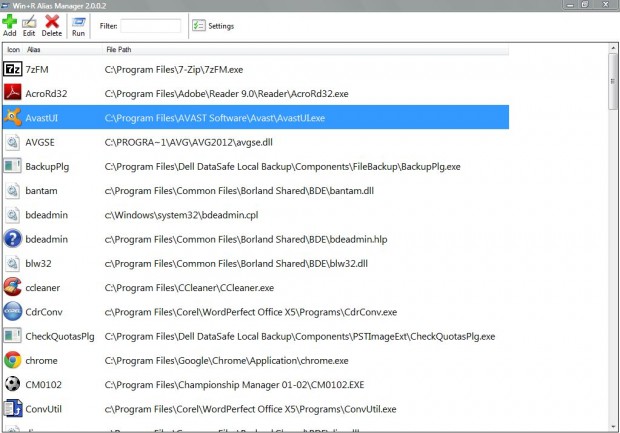Select the AvastUI alias text
Viewport: 620px width, 433px height.
tap(42, 118)
